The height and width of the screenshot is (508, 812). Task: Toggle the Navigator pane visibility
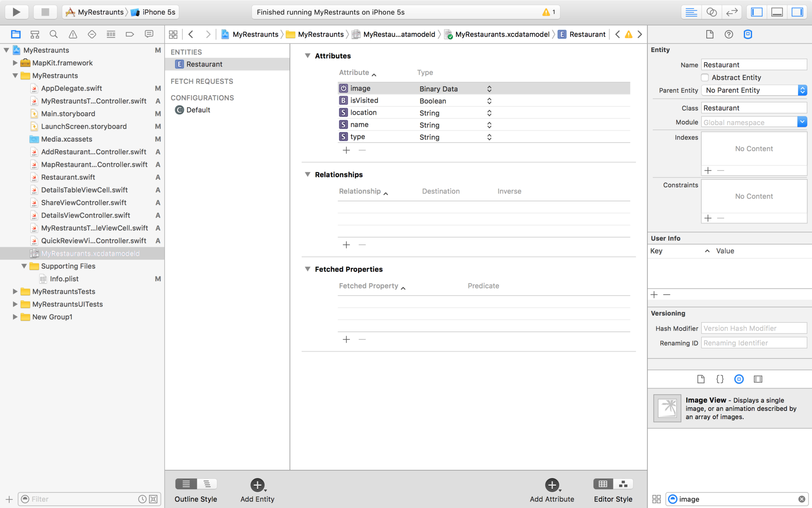pyautogui.click(x=757, y=12)
